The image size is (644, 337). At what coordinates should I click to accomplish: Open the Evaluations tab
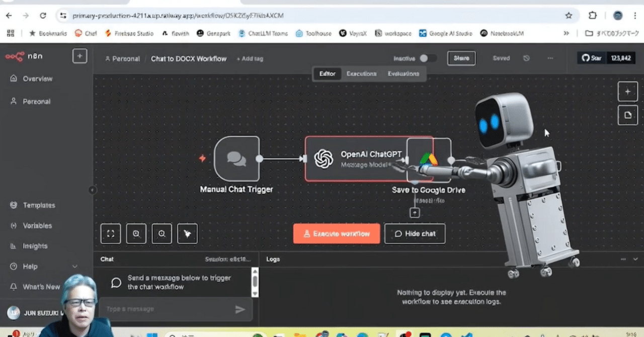pyautogui.click(x=403, y=73)
